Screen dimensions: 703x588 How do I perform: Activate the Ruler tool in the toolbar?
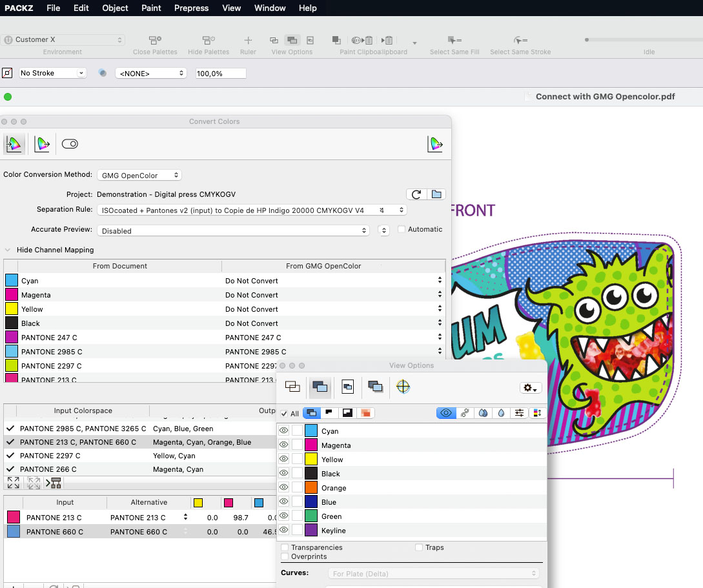[x=248, y=40]
